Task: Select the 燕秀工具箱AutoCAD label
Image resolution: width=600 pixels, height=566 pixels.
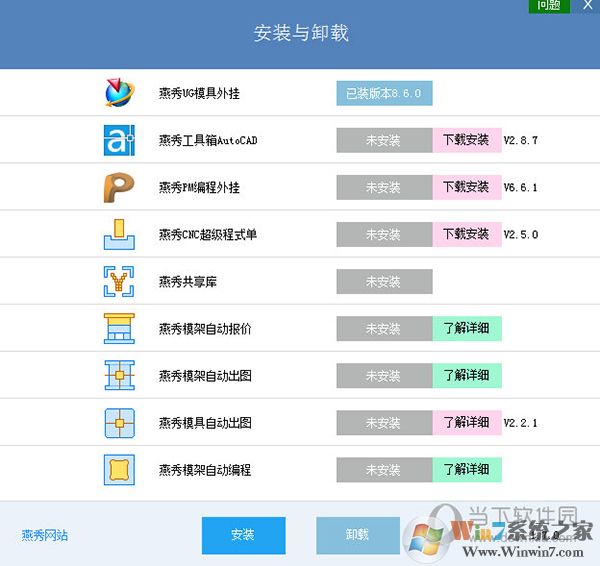Action: point(208,140)
